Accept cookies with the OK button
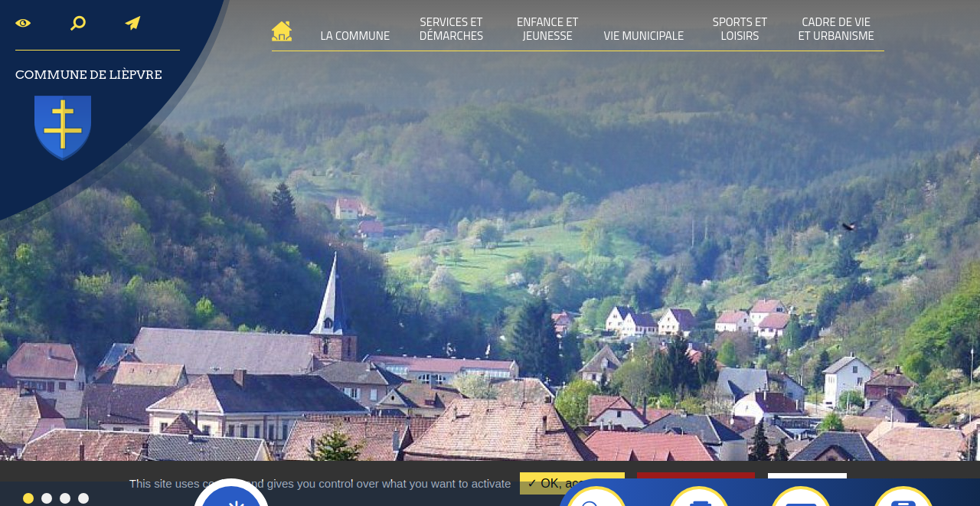This screenshot has width=980, height=506. (x=572, y=483)
